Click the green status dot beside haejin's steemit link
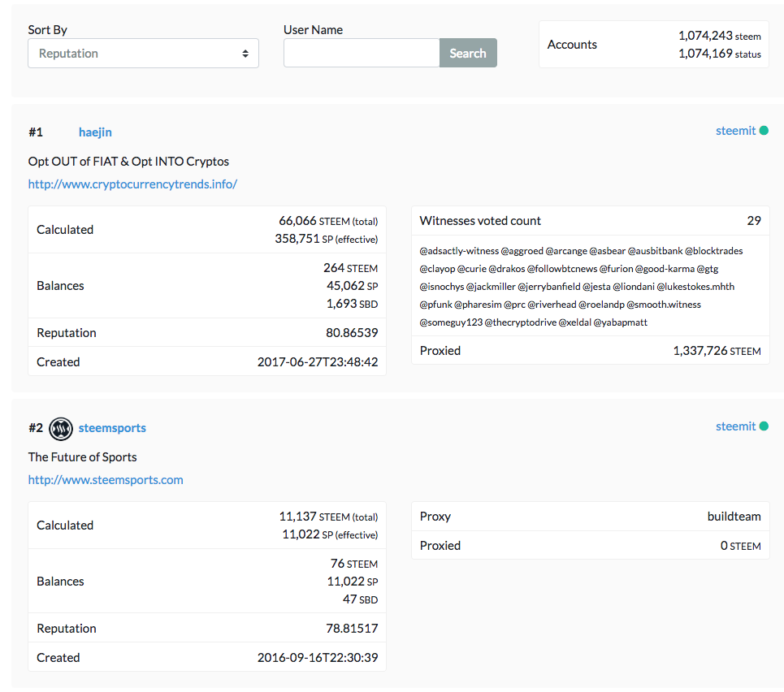Viewport: 784px width, 692px height. point(764,131)
